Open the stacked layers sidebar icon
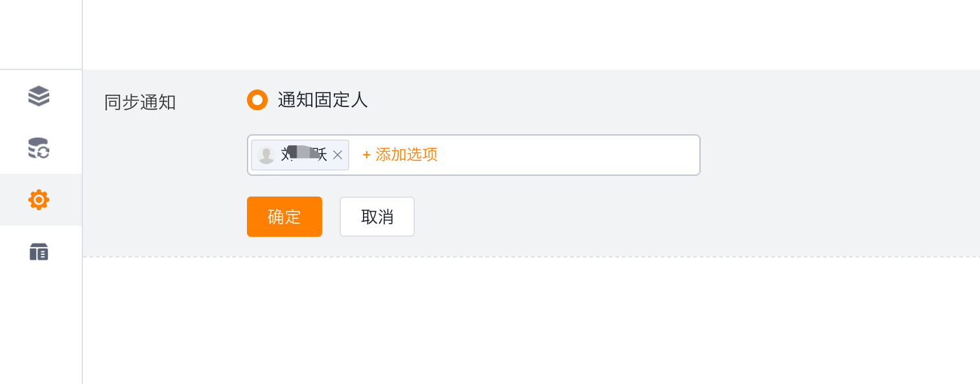980x384 pixels. [x=39, y=96]
